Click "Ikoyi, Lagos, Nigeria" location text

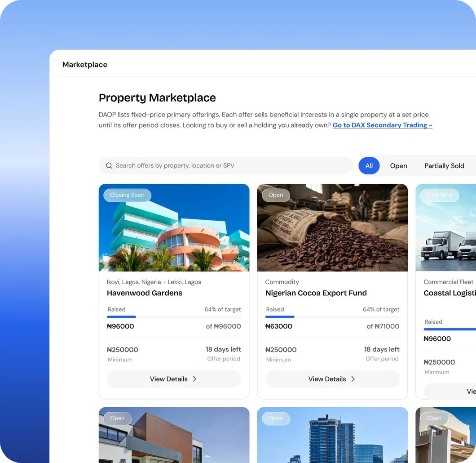click(134, 282)
